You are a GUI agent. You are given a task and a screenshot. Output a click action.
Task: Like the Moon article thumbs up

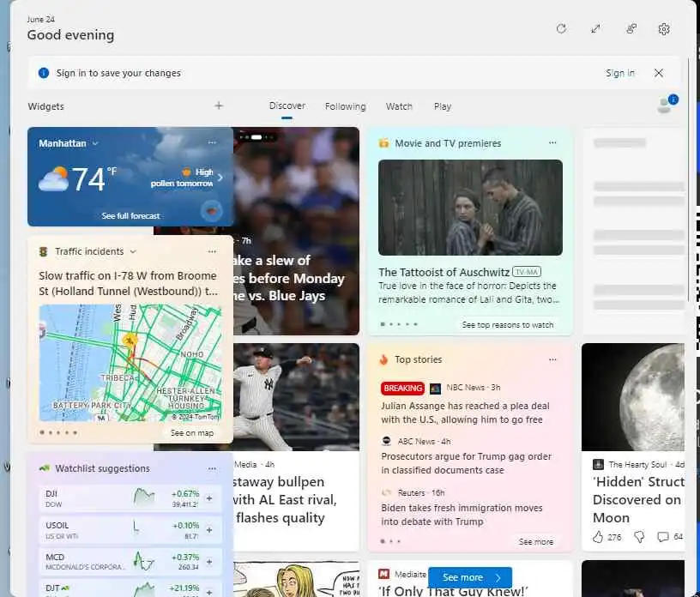point(598,537)
